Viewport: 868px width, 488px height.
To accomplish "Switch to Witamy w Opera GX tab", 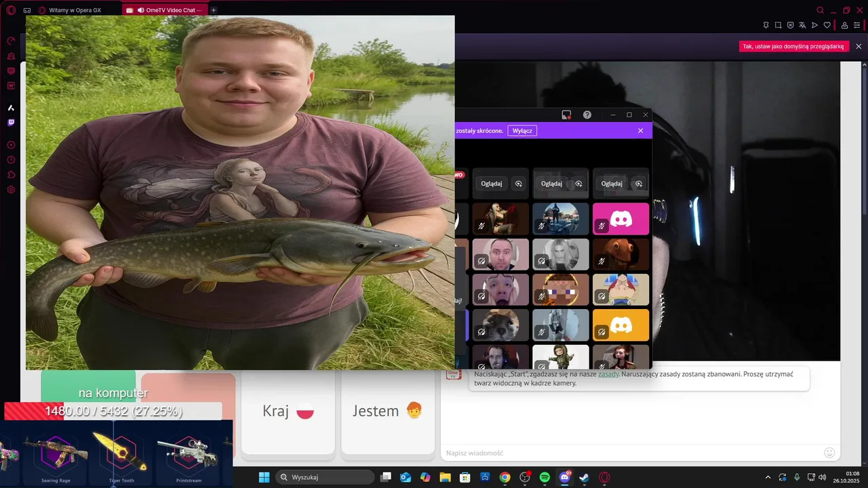I will (75, 10).
